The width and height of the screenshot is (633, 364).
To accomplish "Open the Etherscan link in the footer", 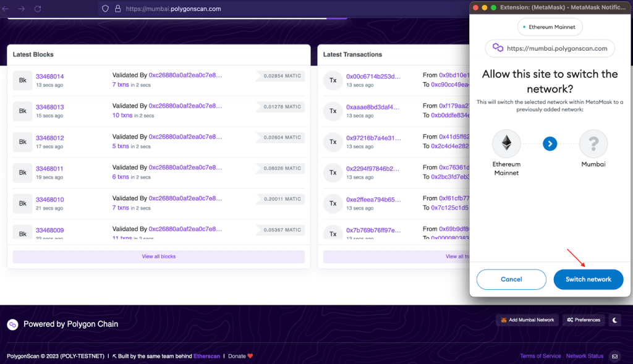I will pos(206,356).
